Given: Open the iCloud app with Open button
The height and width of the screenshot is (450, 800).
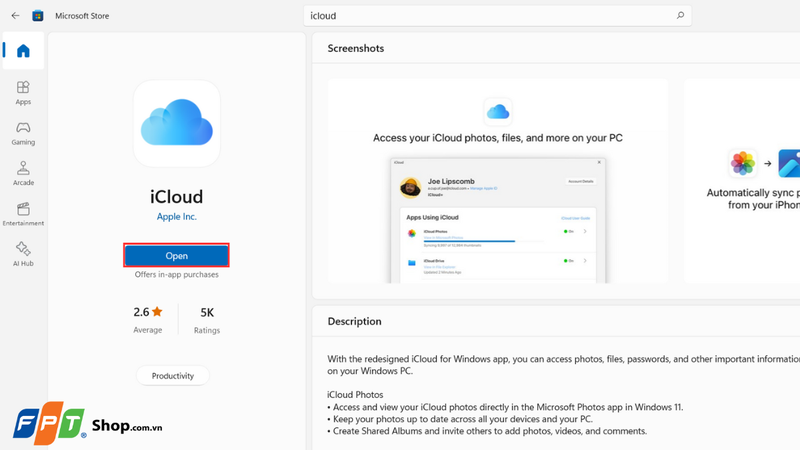Looking at the screenshot, I should tap(177, 256).
